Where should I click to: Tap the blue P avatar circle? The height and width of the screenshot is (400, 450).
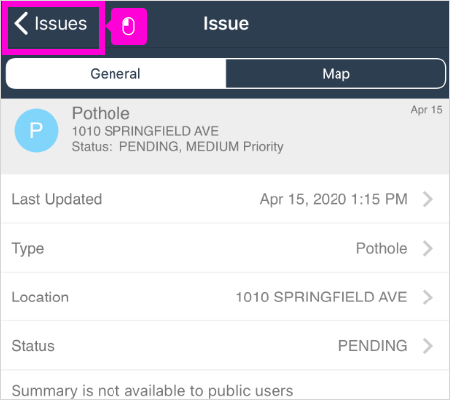point(36,130)
